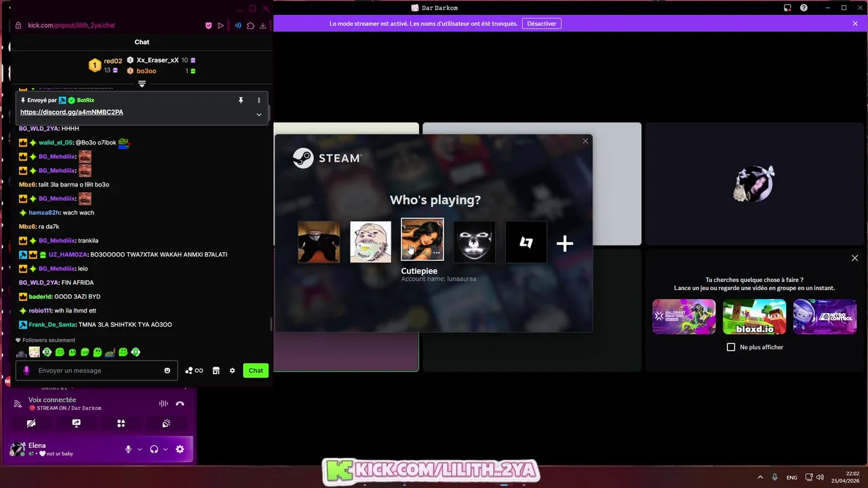Click username baderld in chat
This screenshot has width=868, height=488.
(x=40, y=296)
